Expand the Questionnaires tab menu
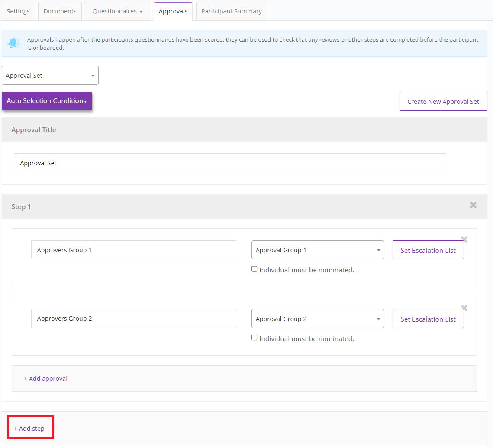 [x=117, y=11]
